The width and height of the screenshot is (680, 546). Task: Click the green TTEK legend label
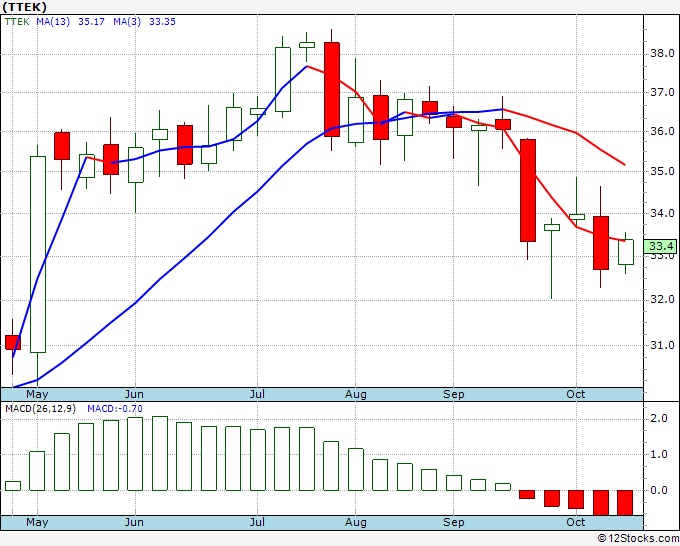[17, 21]
